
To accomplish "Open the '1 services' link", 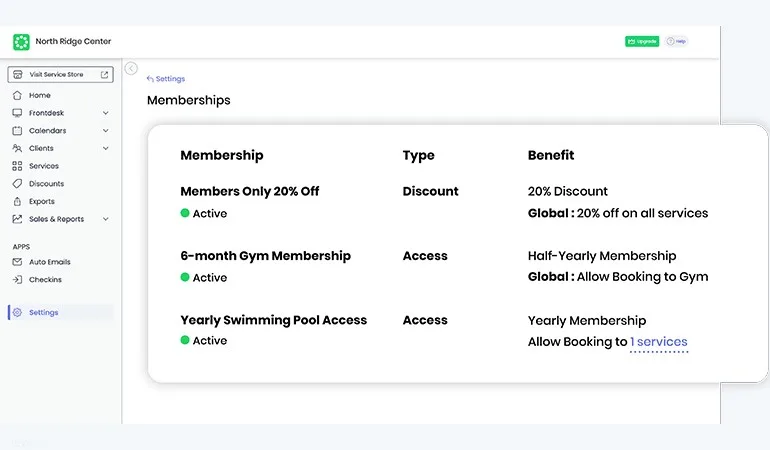I will 659,342.
